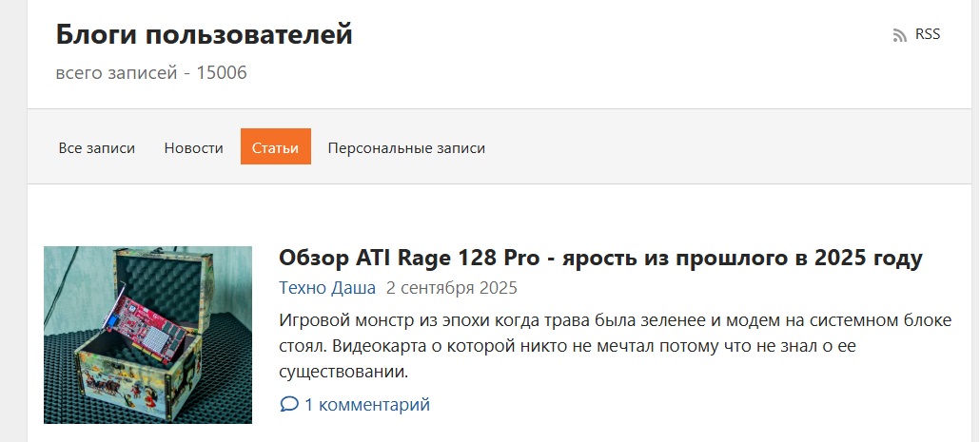Open the 1 комментарий link

tap(367, 405)
